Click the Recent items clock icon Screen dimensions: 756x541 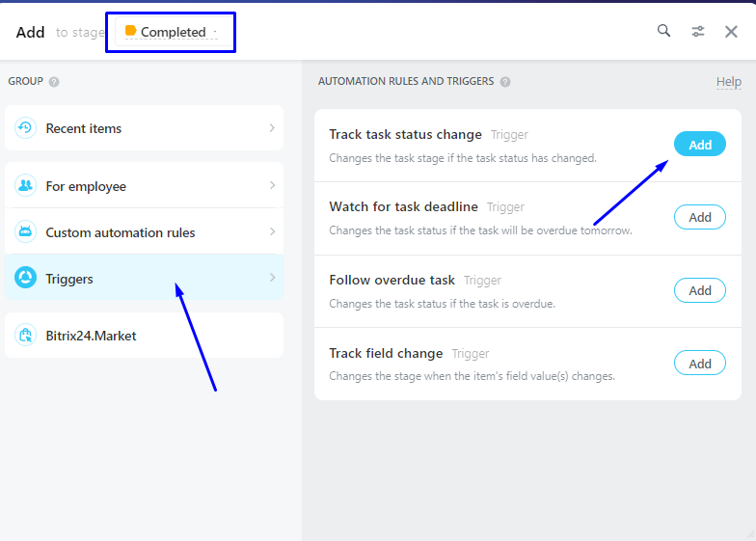[x=25, y=128]
